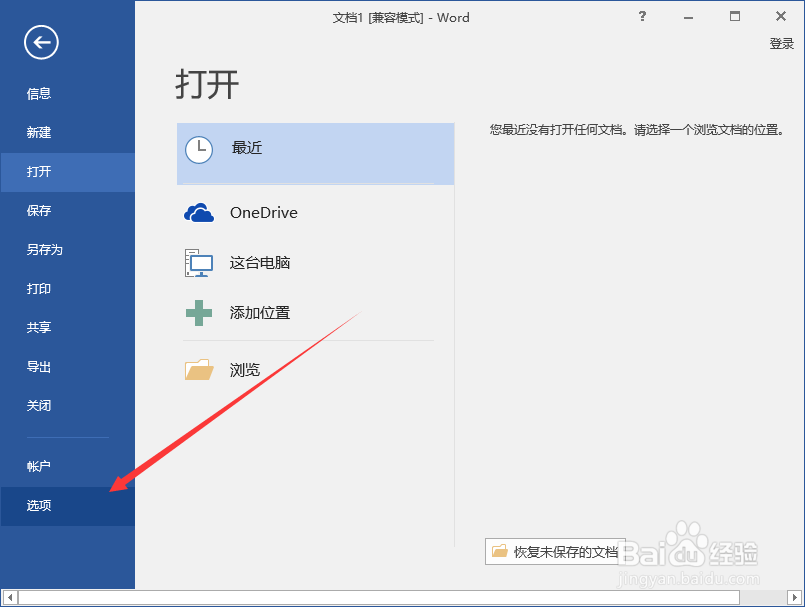Image resolution: width=805 pixels, height=607 pixels.
Task: Click the horizontal scrollbar left arrow
Action: (10, 598)
